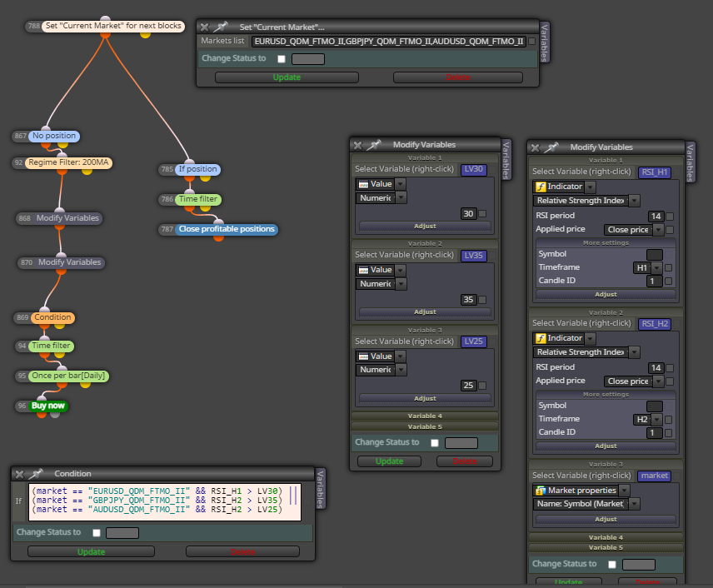Viewport: 713px width, 588px height.
Task: Open Variables tab on RSI_H1 Modify Variables panel
Action: pos(690,162)
